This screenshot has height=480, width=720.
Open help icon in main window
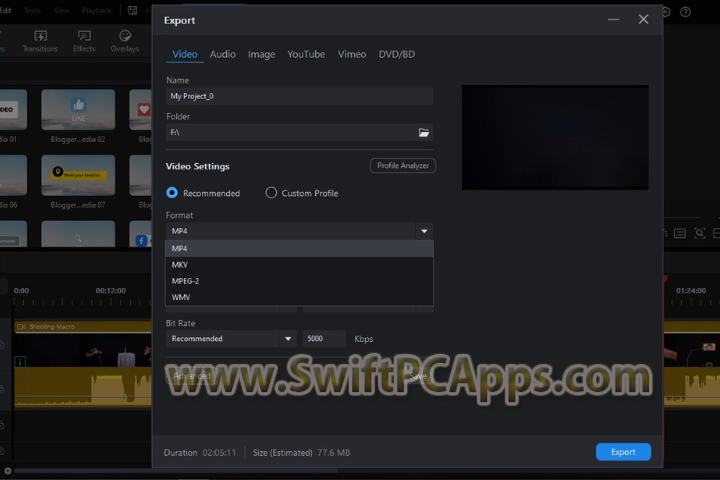click(685, 12)
